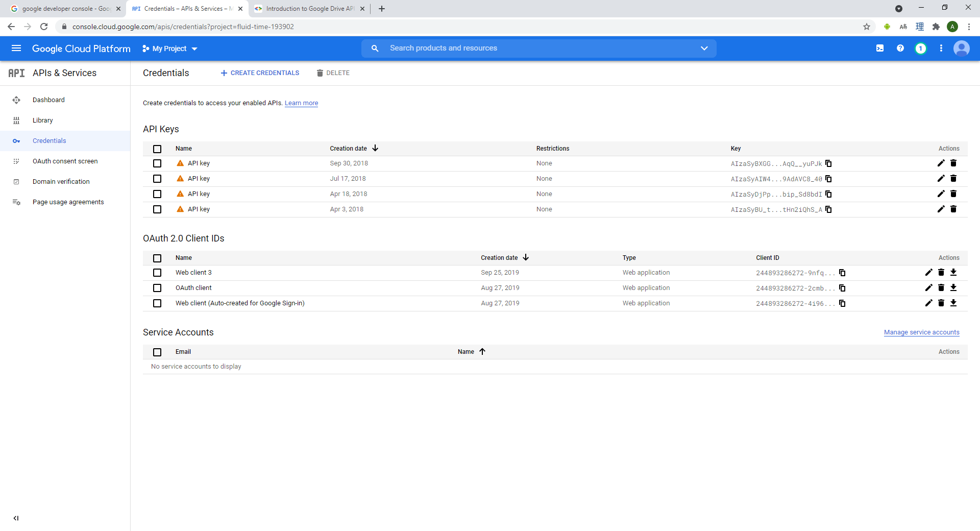
Task: Open Google Cloud notifications
Action: (921, 48)
